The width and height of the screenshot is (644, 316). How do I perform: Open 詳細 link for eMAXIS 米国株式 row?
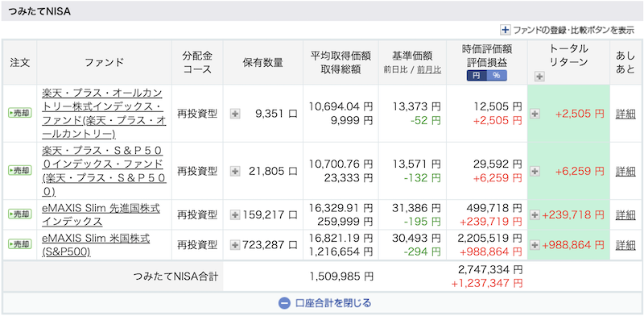625,245
